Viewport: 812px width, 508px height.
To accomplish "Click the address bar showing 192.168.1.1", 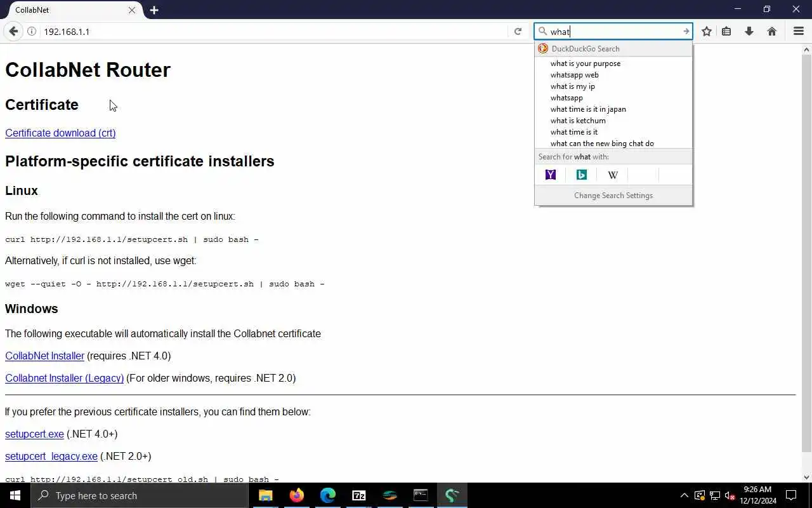I will point(273,31).
